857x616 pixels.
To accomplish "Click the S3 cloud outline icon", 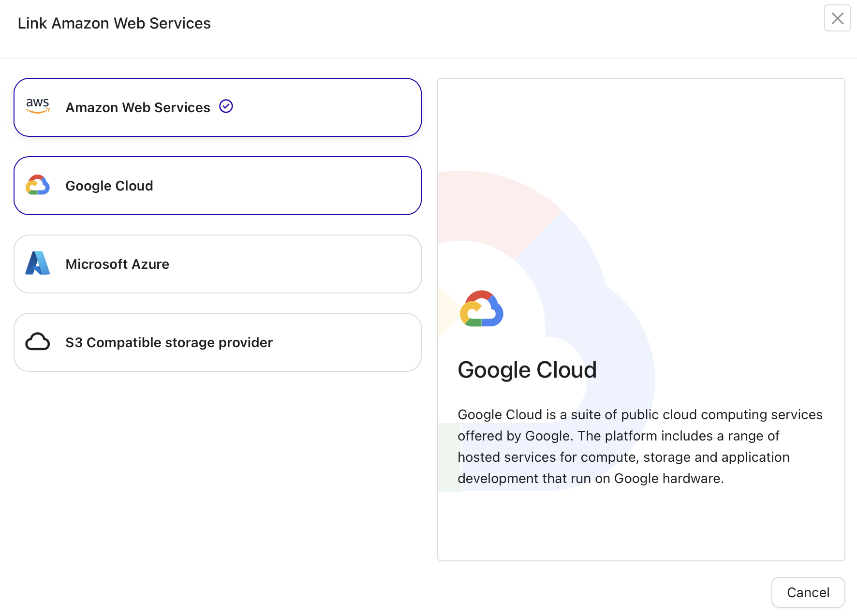I will [x=37, y=342].
